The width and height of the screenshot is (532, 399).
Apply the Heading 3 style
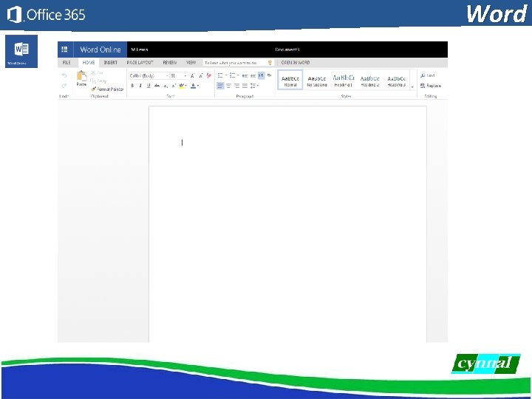click(x=396, y=81)
